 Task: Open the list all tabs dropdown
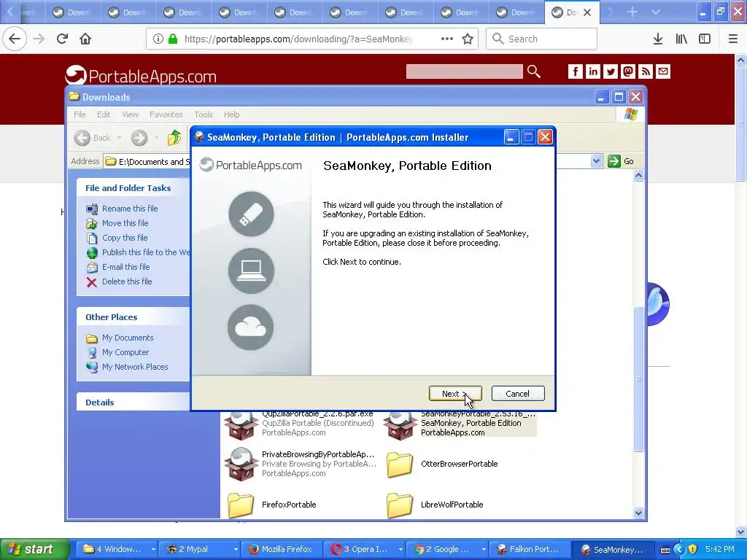coord(656,12)
